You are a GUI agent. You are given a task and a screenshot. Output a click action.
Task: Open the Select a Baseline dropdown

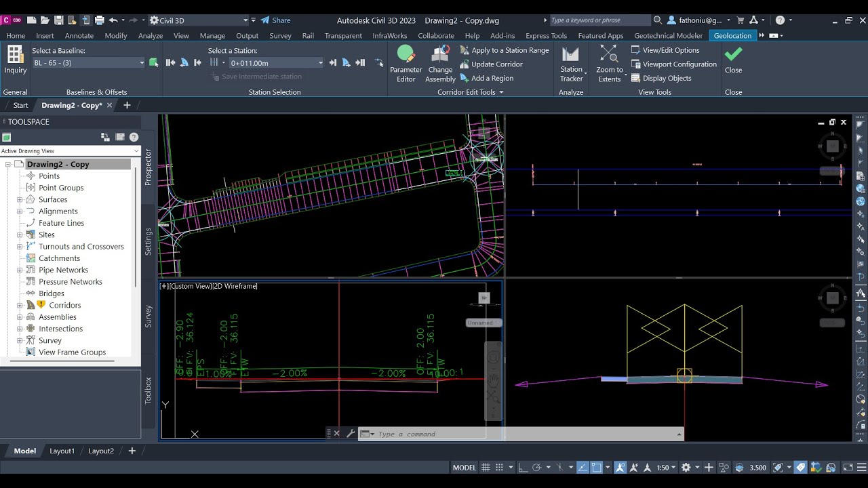tap(89, 63)
